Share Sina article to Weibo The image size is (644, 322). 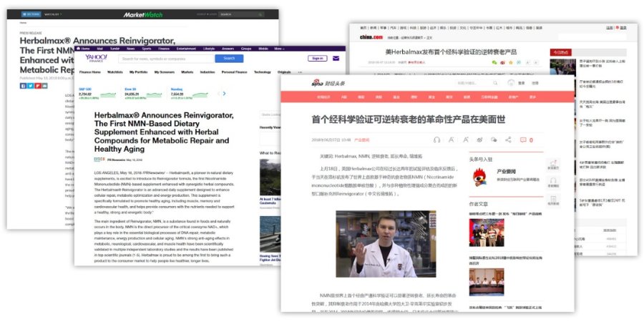pos(479,140)
